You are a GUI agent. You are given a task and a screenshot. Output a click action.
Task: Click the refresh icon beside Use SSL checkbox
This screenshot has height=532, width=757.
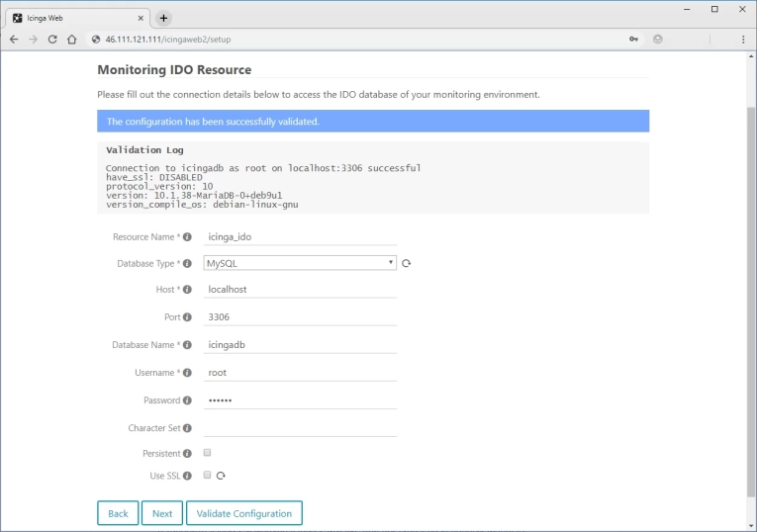click(x=221, y=476)
